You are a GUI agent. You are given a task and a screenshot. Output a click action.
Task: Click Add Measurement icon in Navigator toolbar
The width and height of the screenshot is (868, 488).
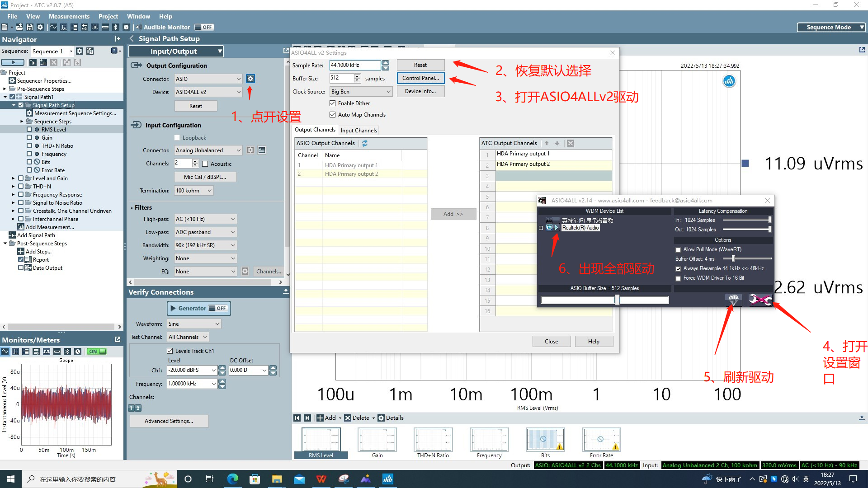(x=43, y=62)
